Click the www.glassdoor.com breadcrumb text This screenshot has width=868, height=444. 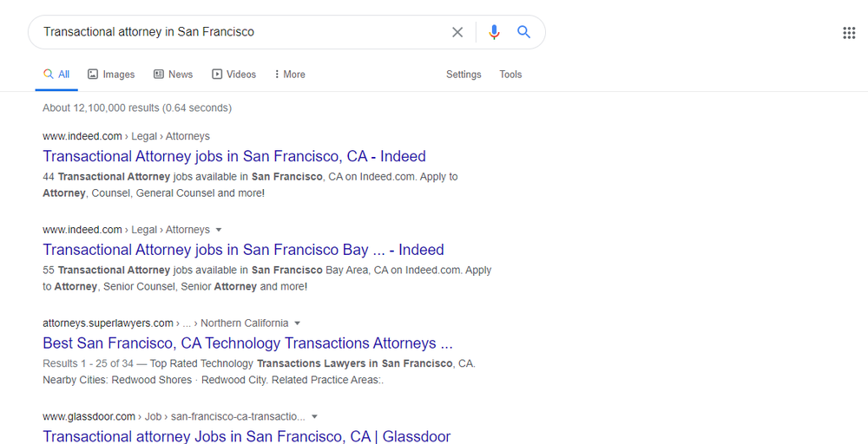tap(174, 416)
